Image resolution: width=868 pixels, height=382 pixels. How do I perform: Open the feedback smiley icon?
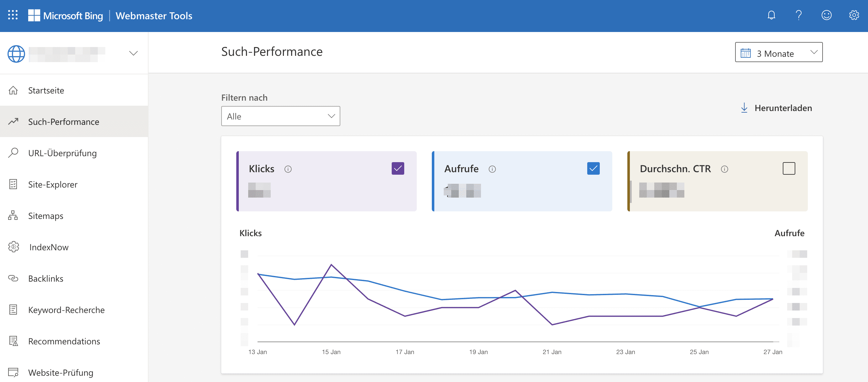tap(826, 15)
